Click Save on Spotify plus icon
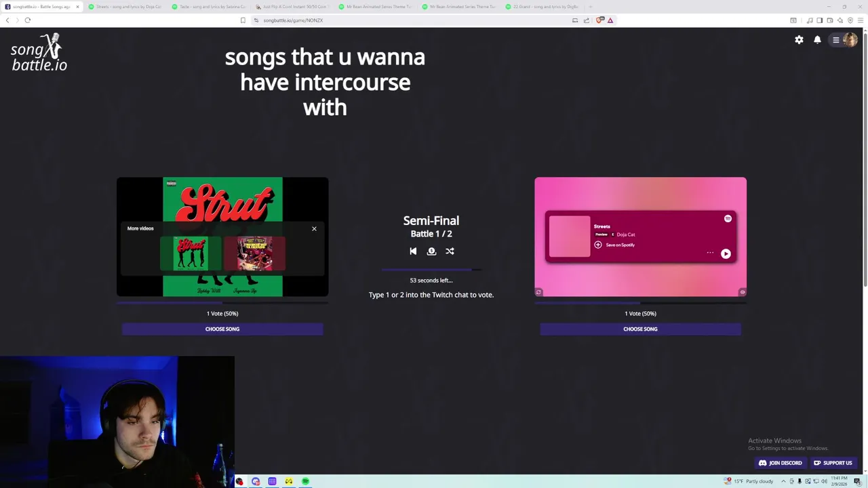Viewport: 868px width, 488px height. [598, 245]
